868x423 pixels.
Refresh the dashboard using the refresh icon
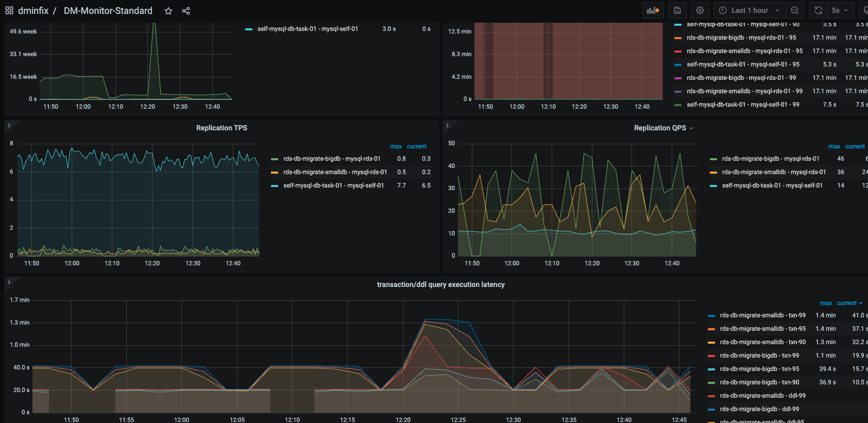(x=819, y=10)
